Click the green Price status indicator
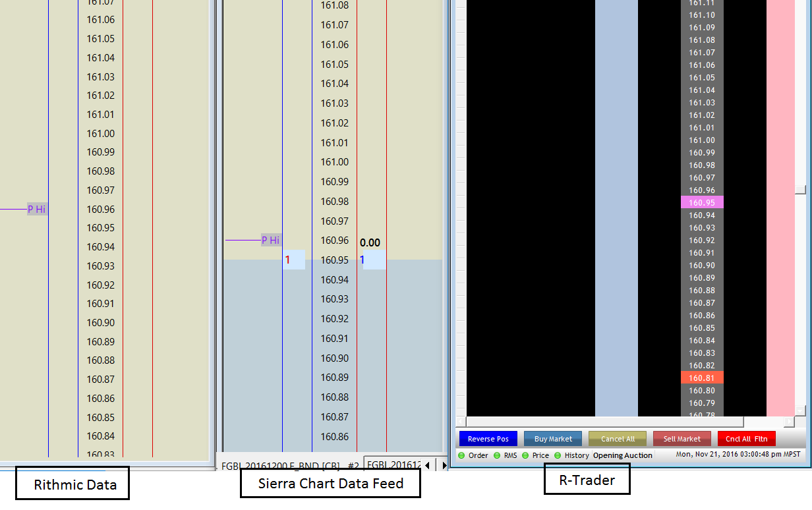 525,455
